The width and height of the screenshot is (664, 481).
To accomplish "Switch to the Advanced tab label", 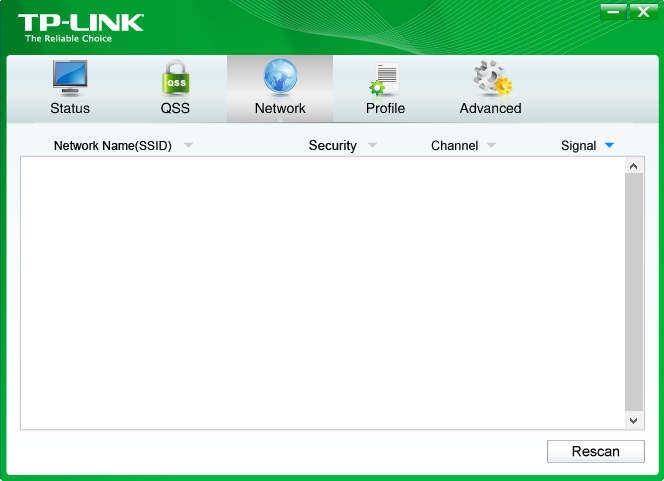I will coord(490,108).
